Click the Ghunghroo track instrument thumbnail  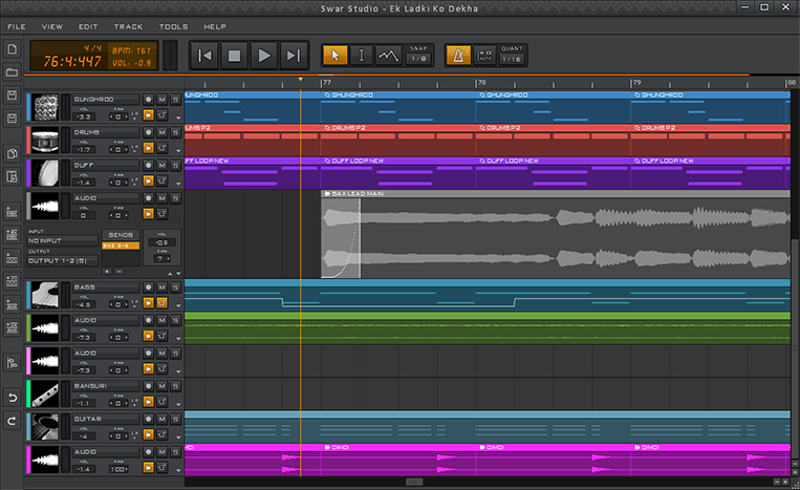click(45, 107)
